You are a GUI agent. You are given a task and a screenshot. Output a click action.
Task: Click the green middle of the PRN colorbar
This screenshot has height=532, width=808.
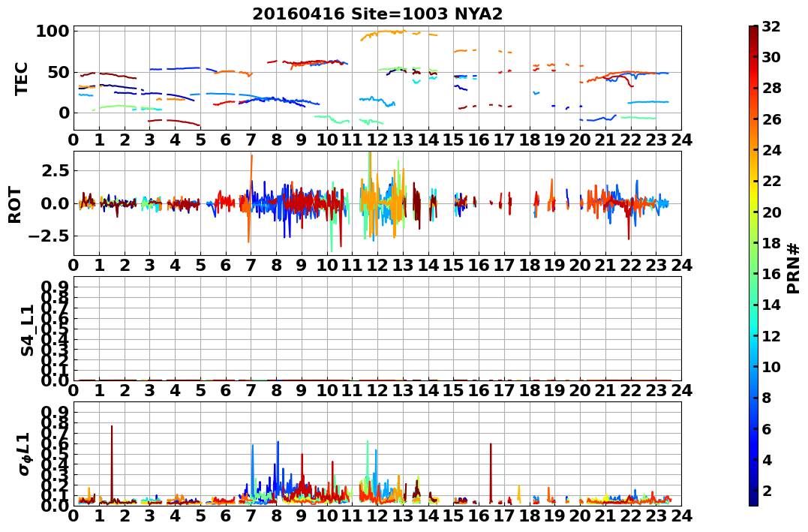pyautogui.click(x=753, y=266)
